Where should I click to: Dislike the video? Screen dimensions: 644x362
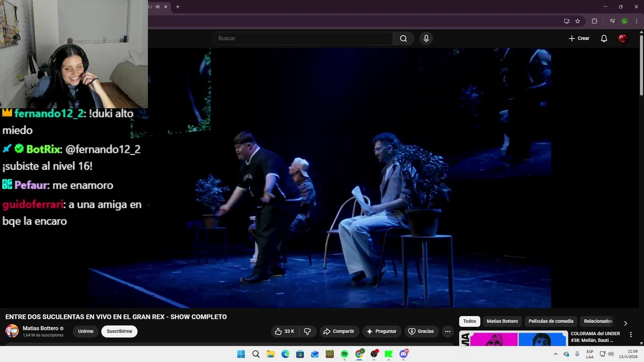pyautogui.click(x=307, y=331)
